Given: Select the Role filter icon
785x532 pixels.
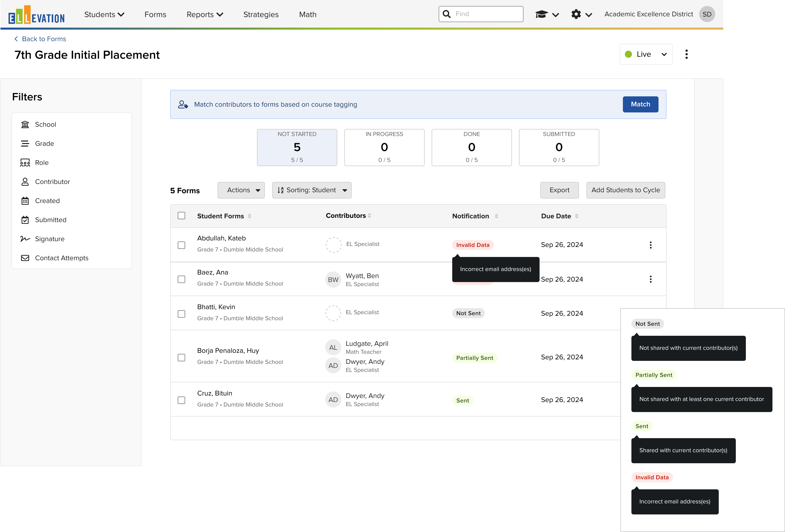Looking at the screenshot, I should (x=25, y=162).
